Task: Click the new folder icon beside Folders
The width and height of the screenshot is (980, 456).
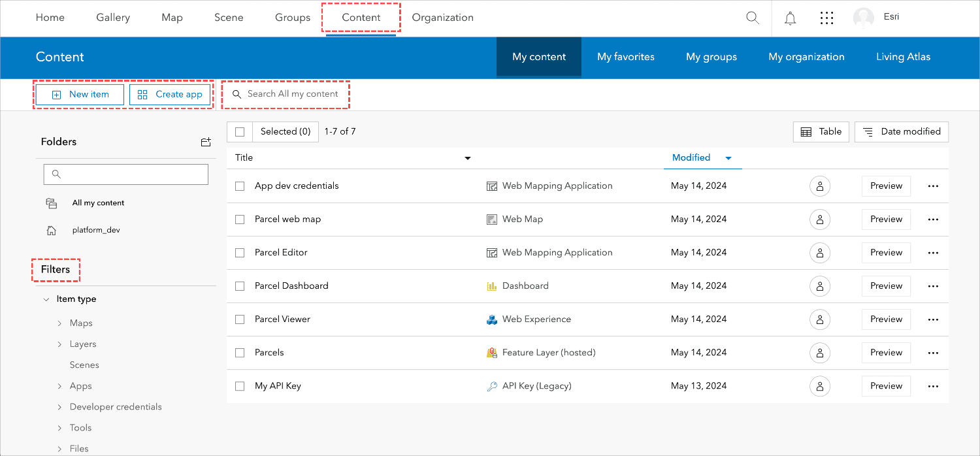Action: pos(206,142)
